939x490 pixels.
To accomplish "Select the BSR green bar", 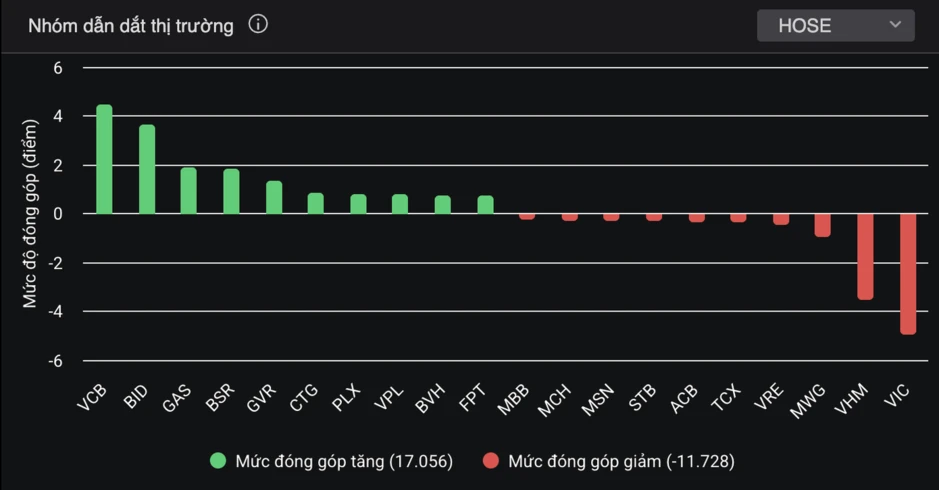I will (231, 192).
